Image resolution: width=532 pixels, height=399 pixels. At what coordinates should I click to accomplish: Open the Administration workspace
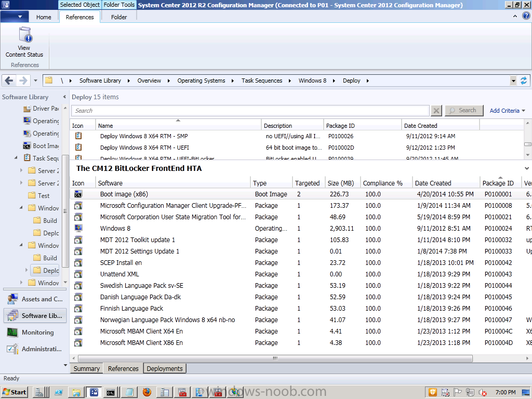tap(35, 349)
